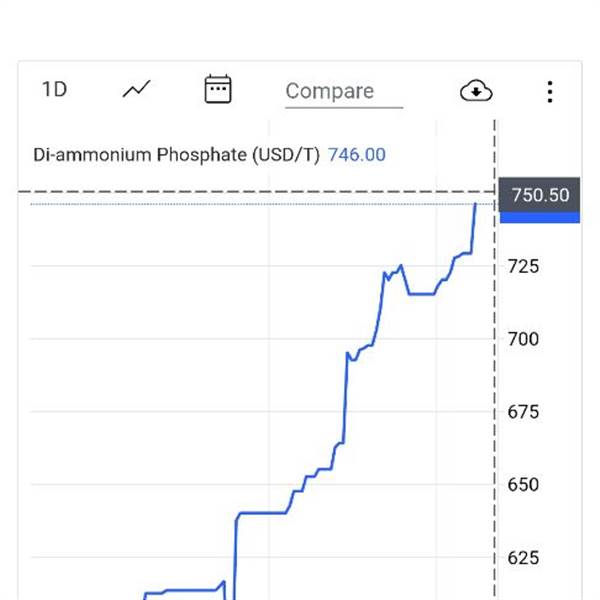Click the 725 price axis label
Viewport: 600px width, 600px height.
point(523,266)
